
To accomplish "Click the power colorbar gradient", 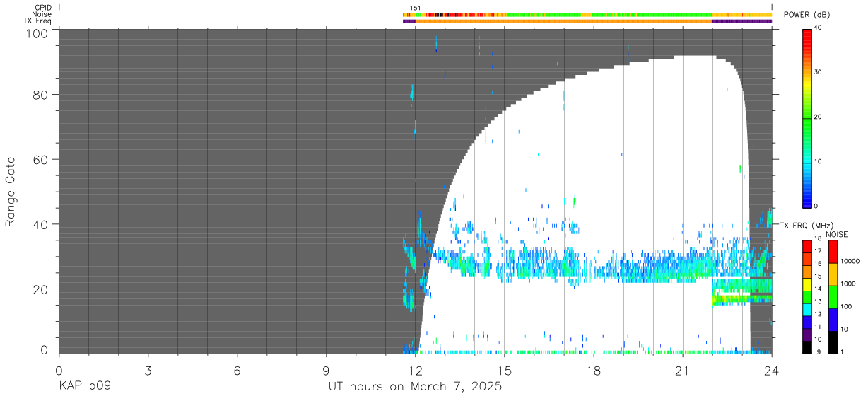I will (x=808, y=117).
